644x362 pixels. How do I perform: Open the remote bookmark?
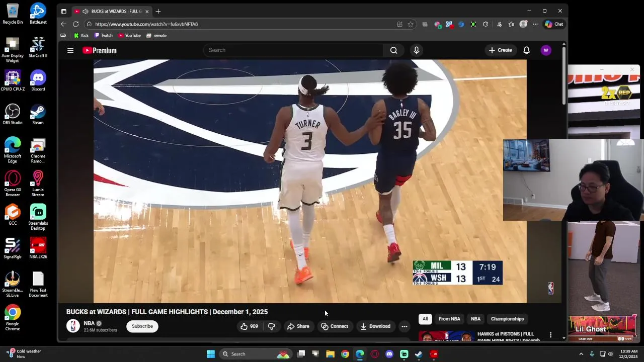(x=156, y=36)
